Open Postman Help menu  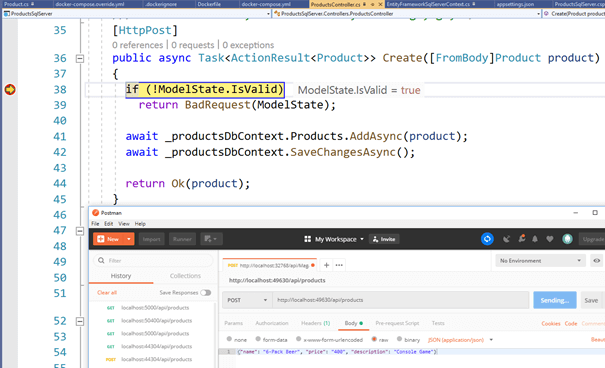tap(140, 224)
